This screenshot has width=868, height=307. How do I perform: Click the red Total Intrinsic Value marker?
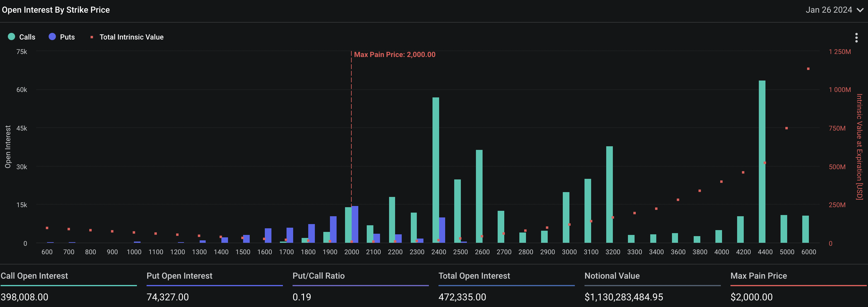[x=92, y=37]
